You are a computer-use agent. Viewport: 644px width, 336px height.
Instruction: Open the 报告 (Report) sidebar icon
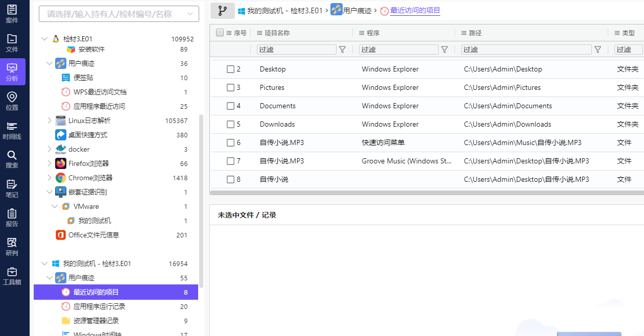click(12, 218)
